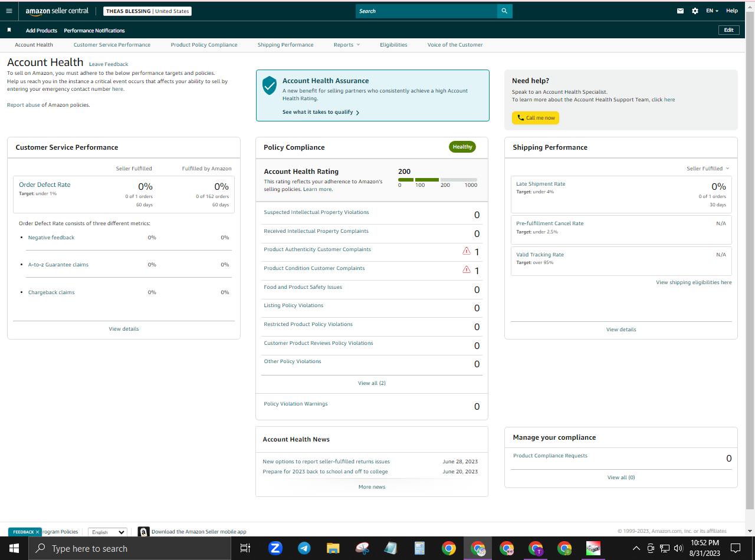Screen dimensions: 755x560
Task: Click the Learn more link under rating
Action: 318,189
